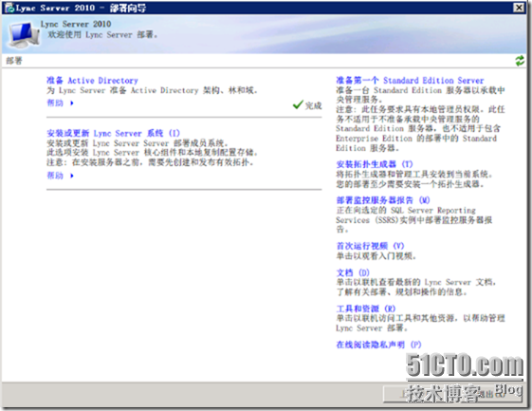Click text '单击以观看入门视频。'
The image size is (532, 411).
[x=376, y=255]
